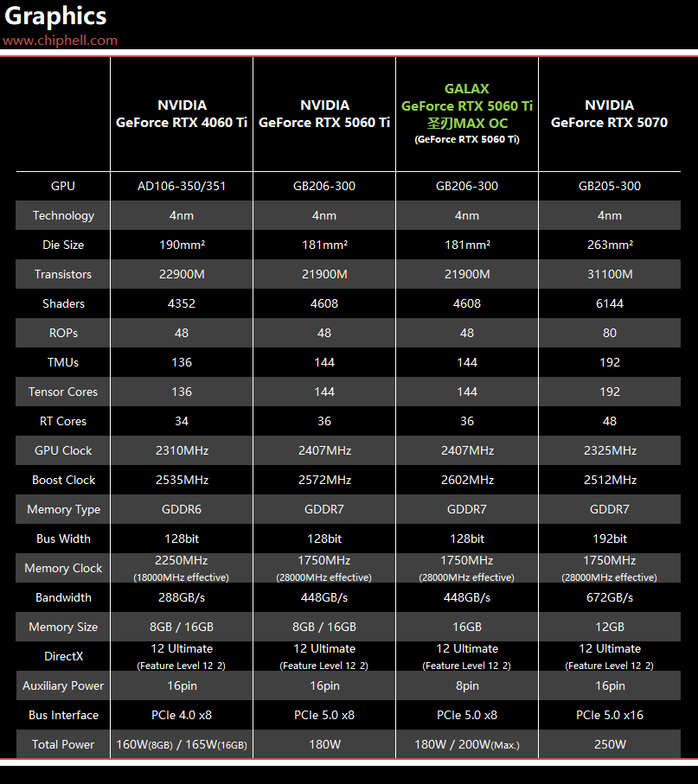Click the 672GB/s bandwidth value
698x784 pixels.
point(610,597)
